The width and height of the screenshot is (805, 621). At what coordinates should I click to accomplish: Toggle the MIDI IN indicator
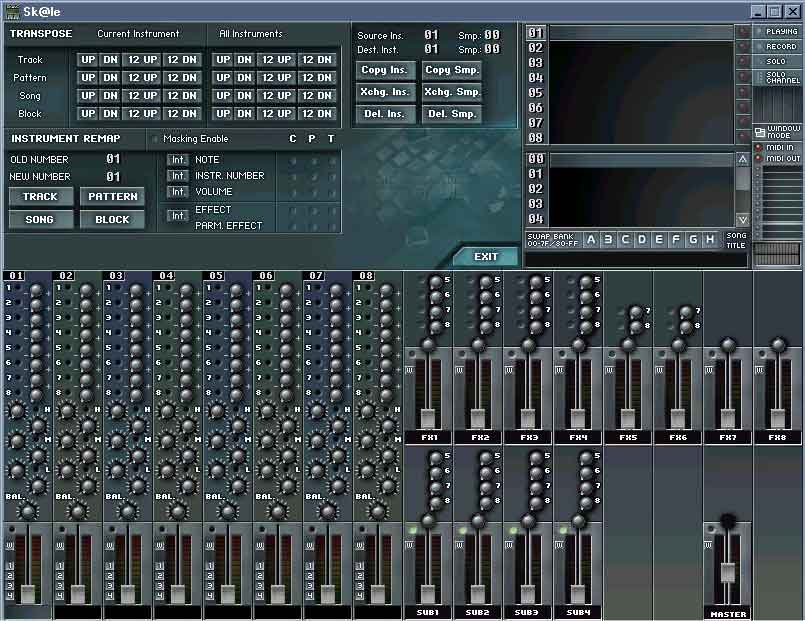(x=758, y=148)
